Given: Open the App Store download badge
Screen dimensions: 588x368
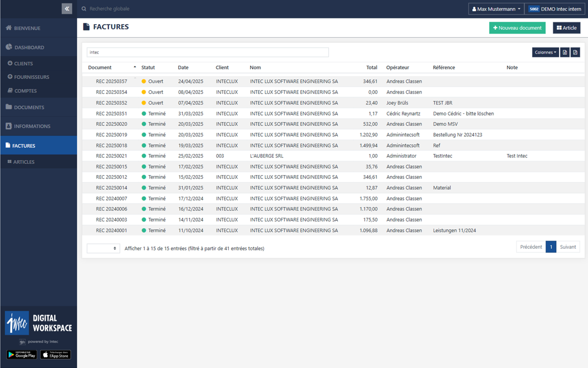Looking at the screenshot, I should (55, 355).
